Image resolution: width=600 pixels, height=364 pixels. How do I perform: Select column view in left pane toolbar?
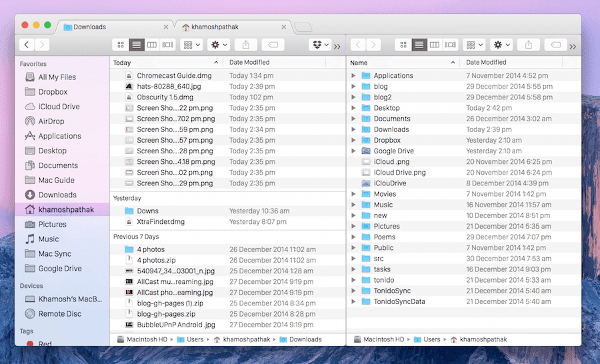pyautogui.click(x=152, y=45)
